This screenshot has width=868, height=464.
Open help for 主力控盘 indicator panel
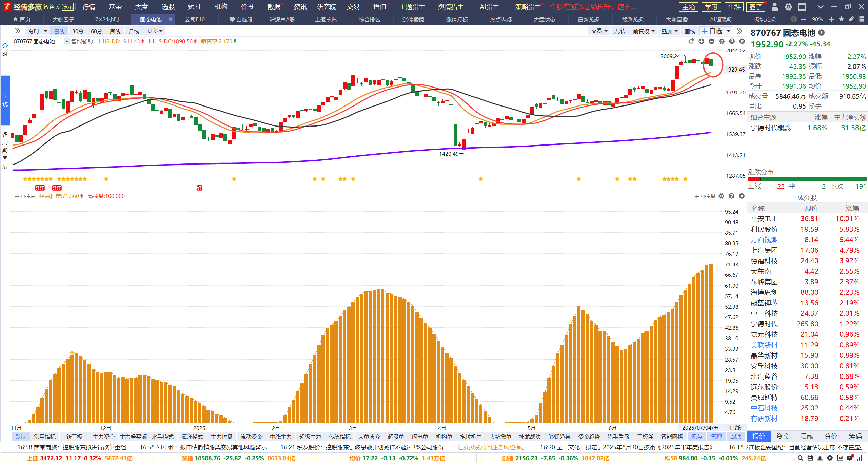pos(732,196)
